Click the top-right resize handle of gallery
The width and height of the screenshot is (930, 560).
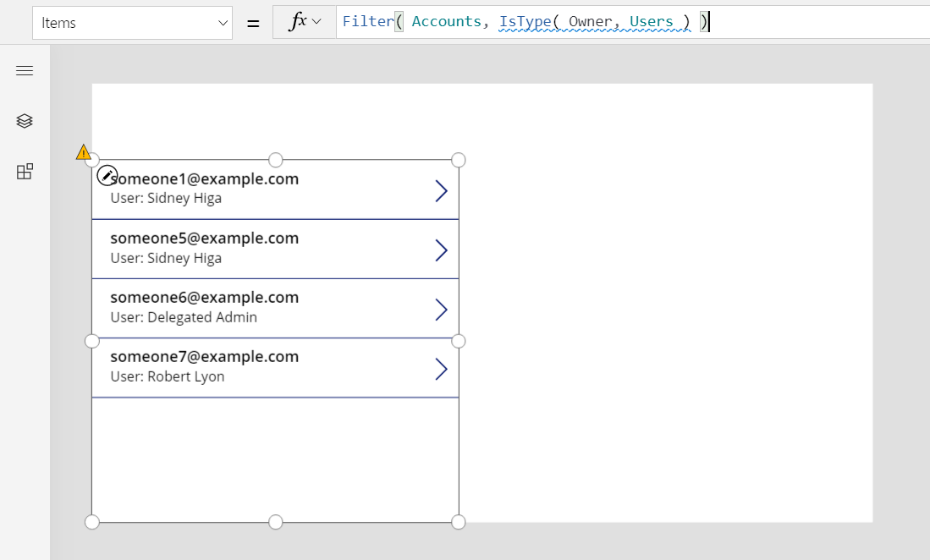459,160
